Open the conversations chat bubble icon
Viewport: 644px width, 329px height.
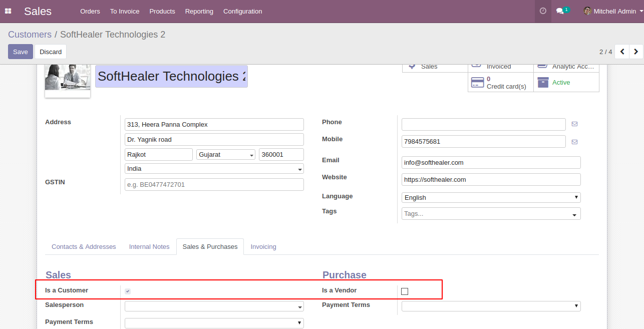pos(560,11)
